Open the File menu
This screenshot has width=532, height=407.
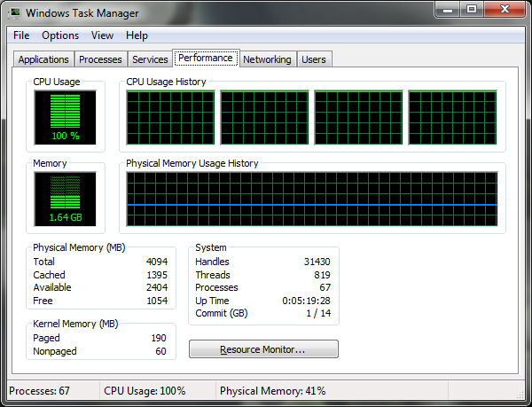[x=21, y=35]
